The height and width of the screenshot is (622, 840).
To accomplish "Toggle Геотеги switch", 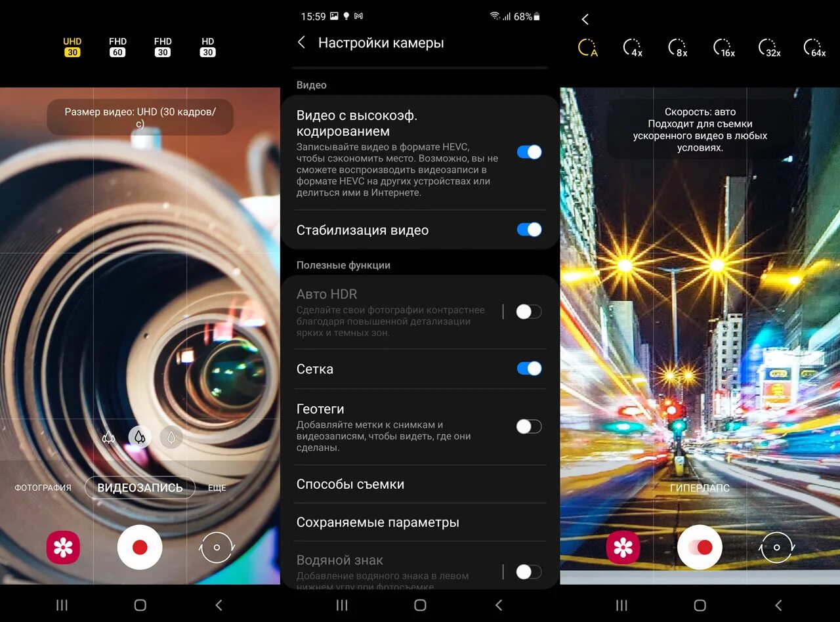I will (x=529, y=426).
